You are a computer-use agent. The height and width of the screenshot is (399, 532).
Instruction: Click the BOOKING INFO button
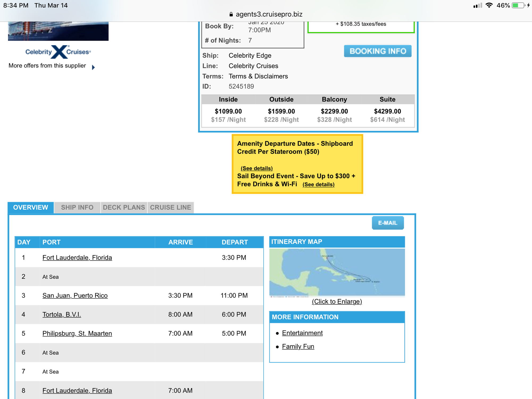tap(377, 51)
